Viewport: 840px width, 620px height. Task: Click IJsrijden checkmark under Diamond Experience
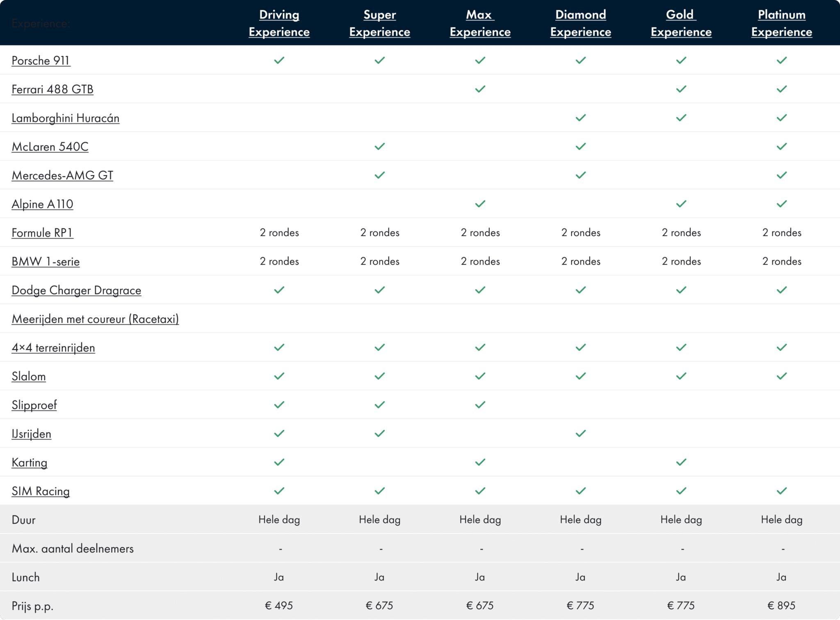coord(581,433)
